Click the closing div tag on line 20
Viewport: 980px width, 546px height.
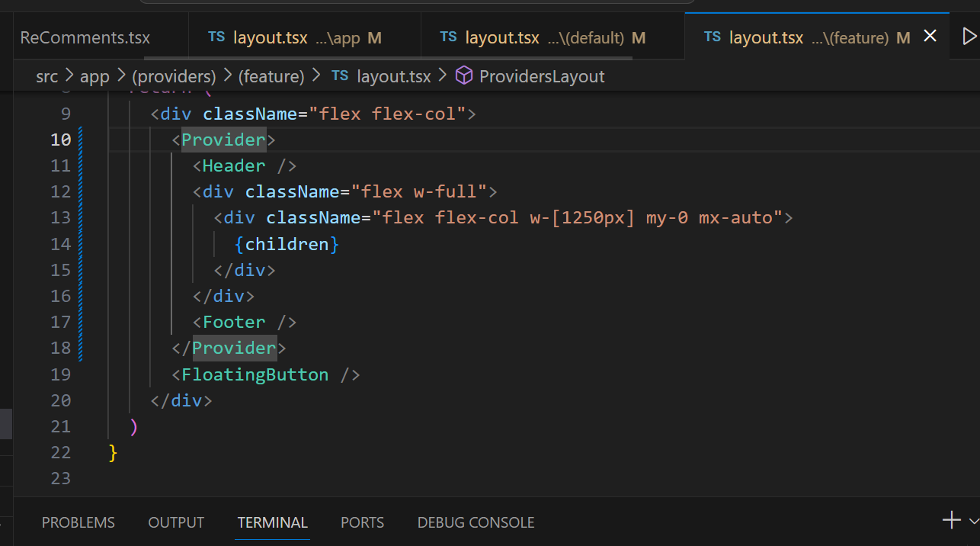pos(181,400)
